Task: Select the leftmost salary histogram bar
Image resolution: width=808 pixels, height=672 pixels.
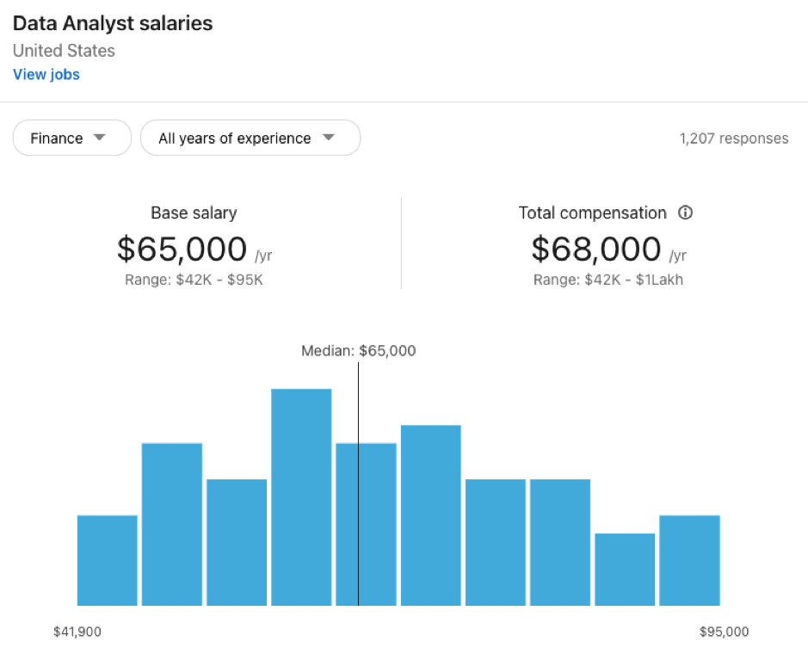Action: pyautogui.click(x=107, y=559)
